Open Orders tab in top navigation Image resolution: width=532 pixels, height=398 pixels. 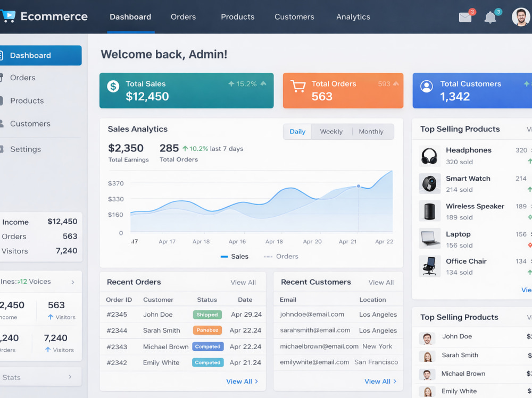coord(183,16)
